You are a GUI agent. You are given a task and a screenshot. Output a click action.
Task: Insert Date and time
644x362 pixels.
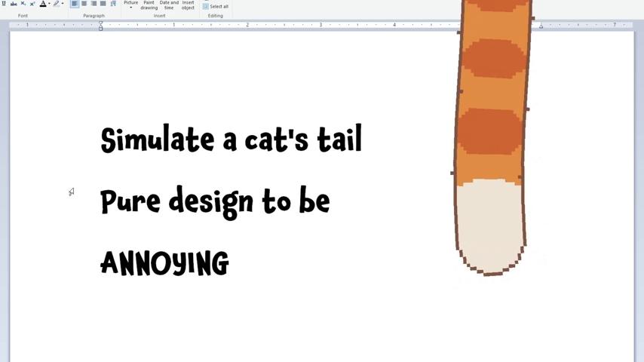[x=169, y=5]
